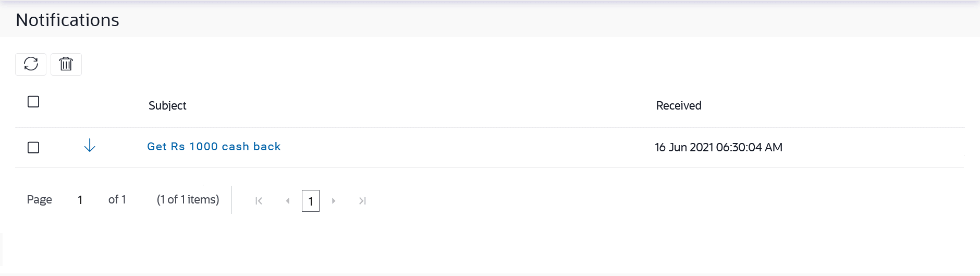Go to the first page icon

point(259,201)
